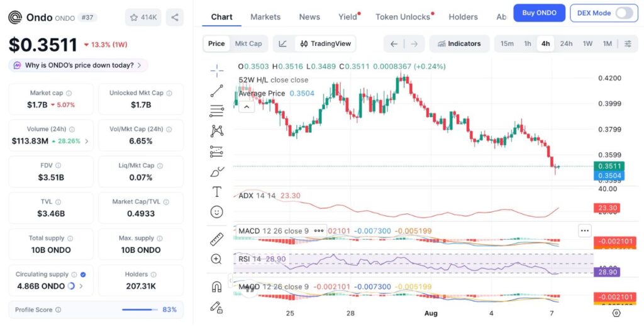Switch to the line chart view icon
Image resolution: width=644 pixels, height=326 pixels.
click(x=282, y=43)
